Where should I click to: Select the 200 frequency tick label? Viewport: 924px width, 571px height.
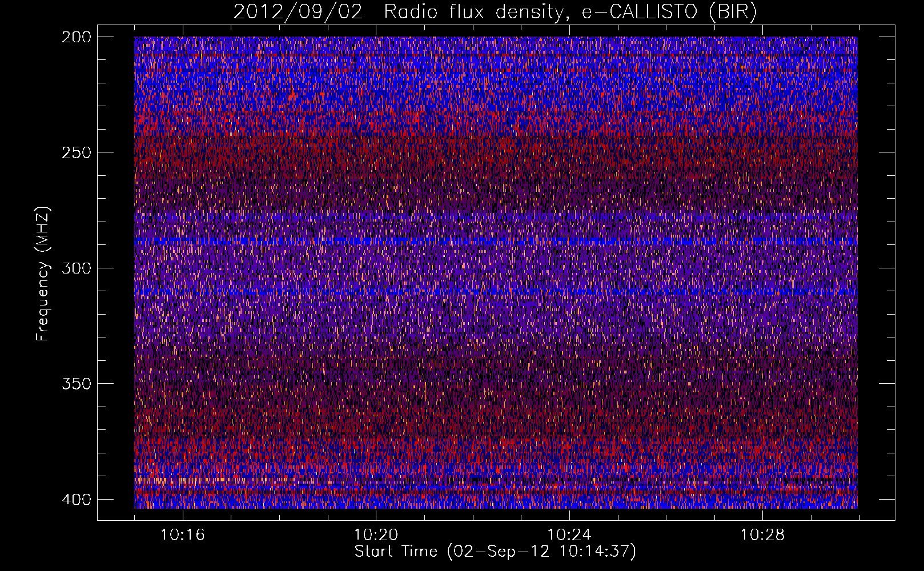[x=76, y=37]
